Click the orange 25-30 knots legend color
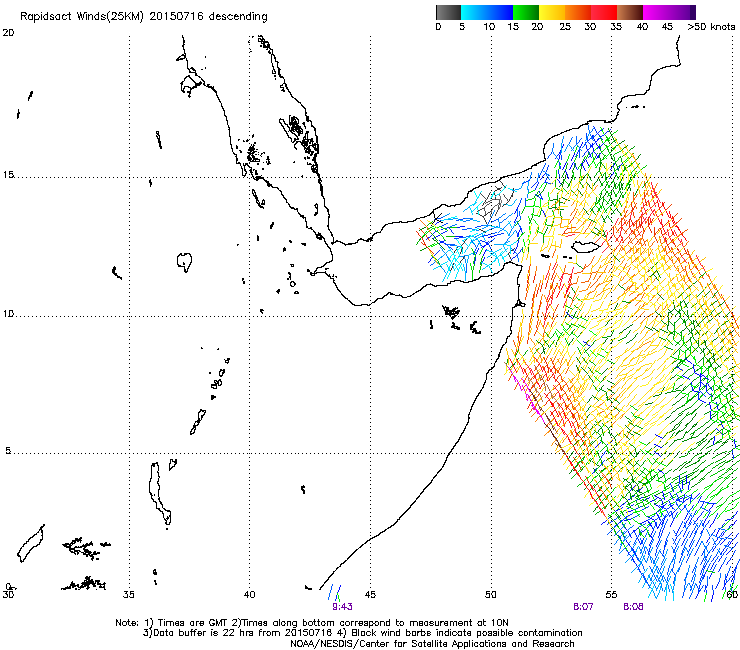 click(x=578, y=12)
